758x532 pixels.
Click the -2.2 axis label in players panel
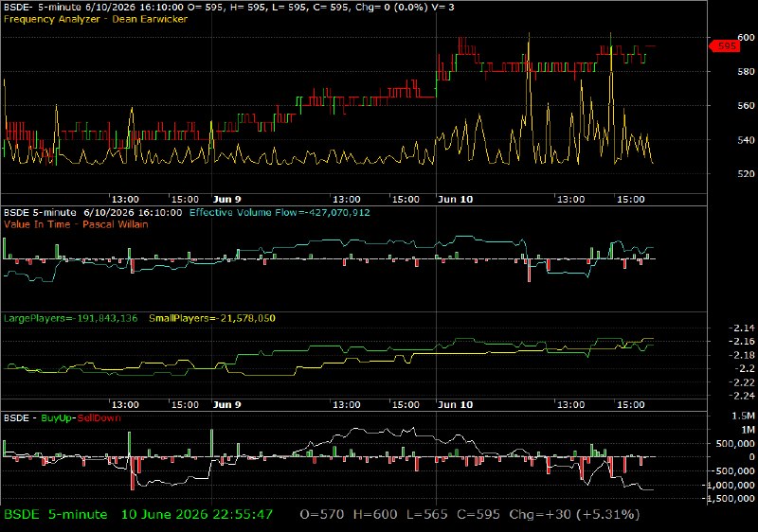745,369
